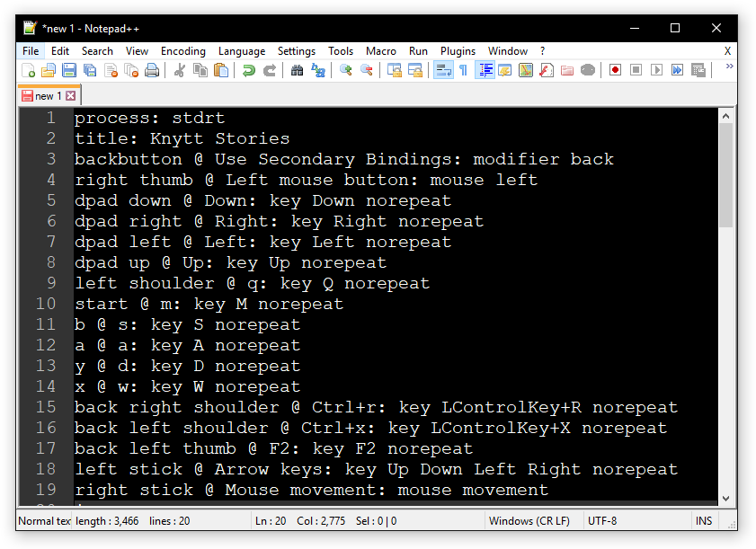This screenshot has width=756, height=549.
Task: Click the User Defined Language icon
Action: pyautogui.click(x=505, y=70)
